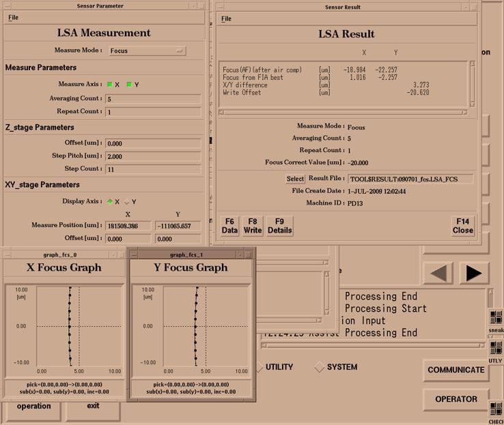Viewport: 504px width, 425px height.
Task: Click the F8 Write button
Action: click(x=253, y=226)
